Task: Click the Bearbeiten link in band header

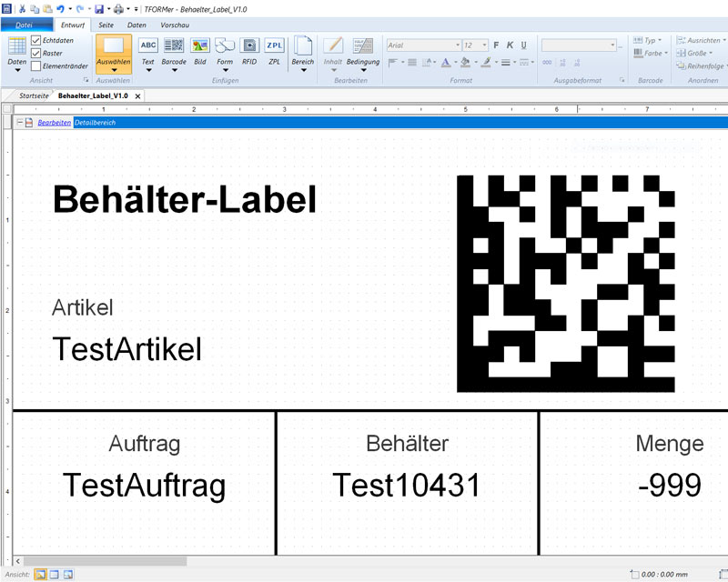Action: [x=54, y=122]
